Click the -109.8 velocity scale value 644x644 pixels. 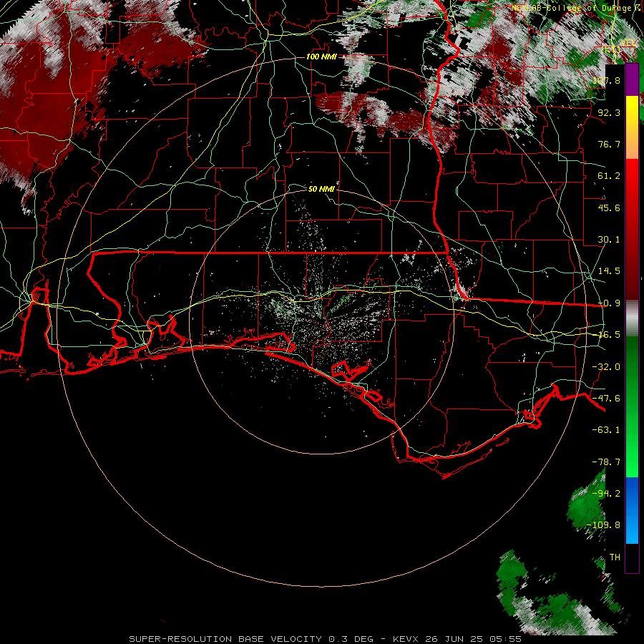603,525
